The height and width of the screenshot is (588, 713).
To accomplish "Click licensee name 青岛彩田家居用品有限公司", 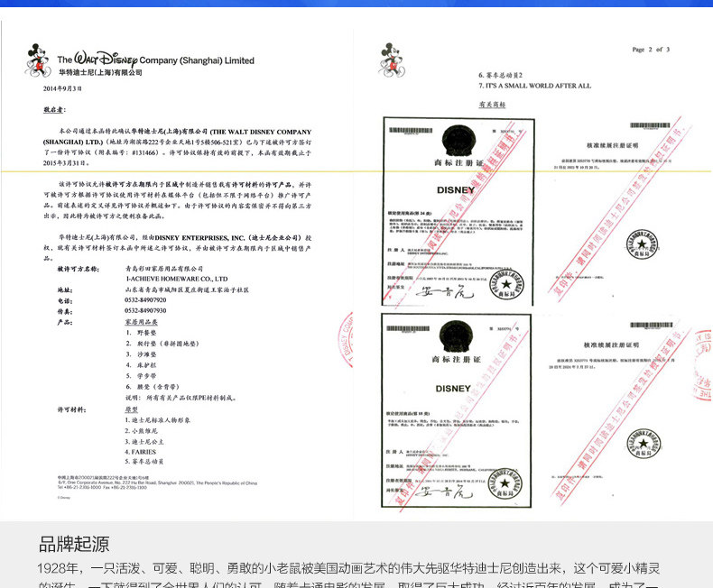I will pyautogui.click(x=164, y=269).
